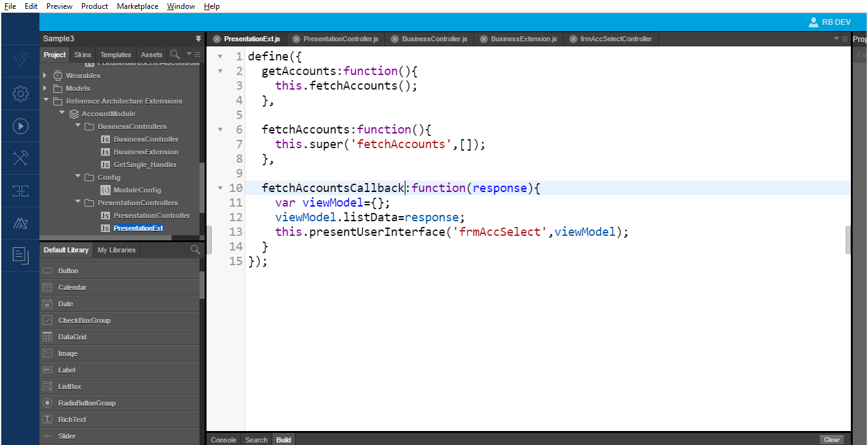Open the Help menu

click(x=212, y=6)
